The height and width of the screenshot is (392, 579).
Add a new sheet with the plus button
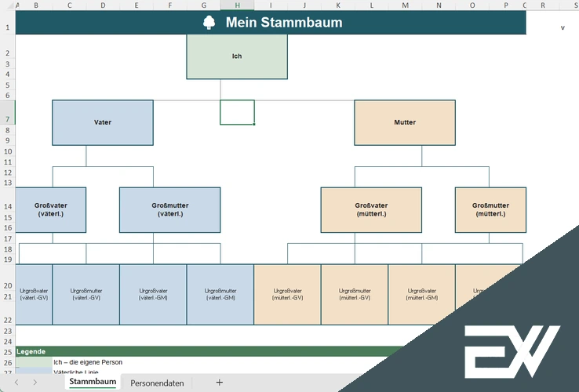point(220,383)
